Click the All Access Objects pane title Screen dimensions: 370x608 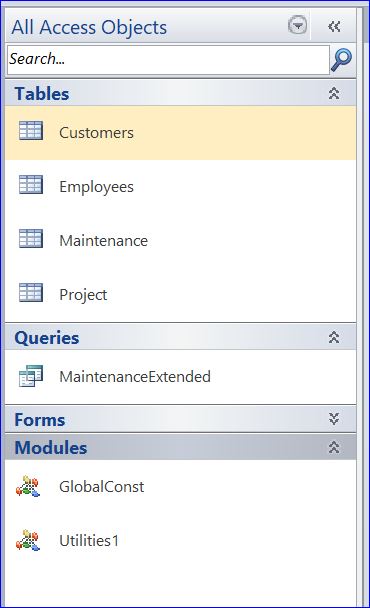pyautogui.click(x=89, y=27)
